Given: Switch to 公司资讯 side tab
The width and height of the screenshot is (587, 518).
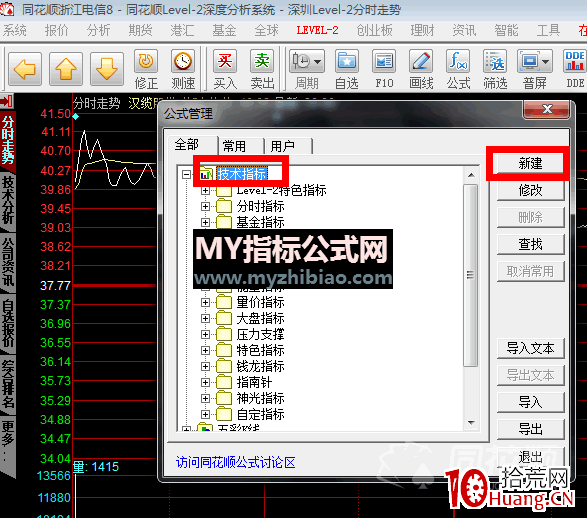Looking at the screenshot, I should click(x=8, y=264).
